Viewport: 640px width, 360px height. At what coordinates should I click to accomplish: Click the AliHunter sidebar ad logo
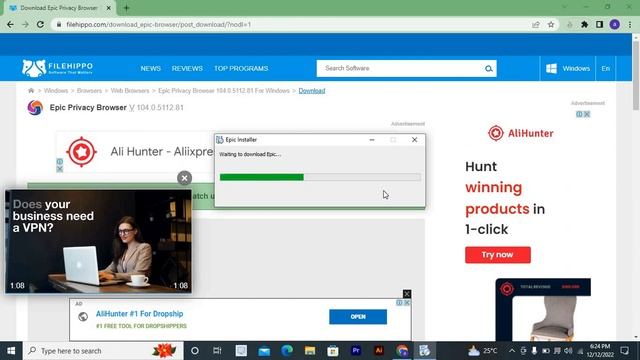pos(520,133)
